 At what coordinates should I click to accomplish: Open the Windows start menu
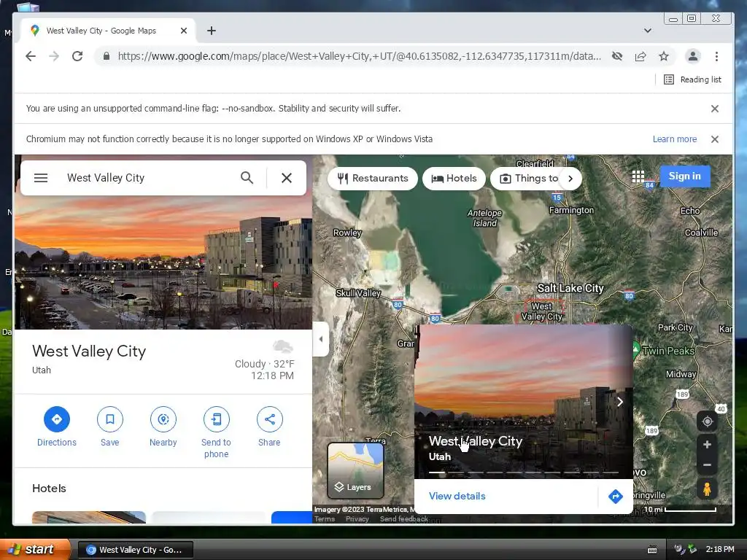tap(34, 549)
